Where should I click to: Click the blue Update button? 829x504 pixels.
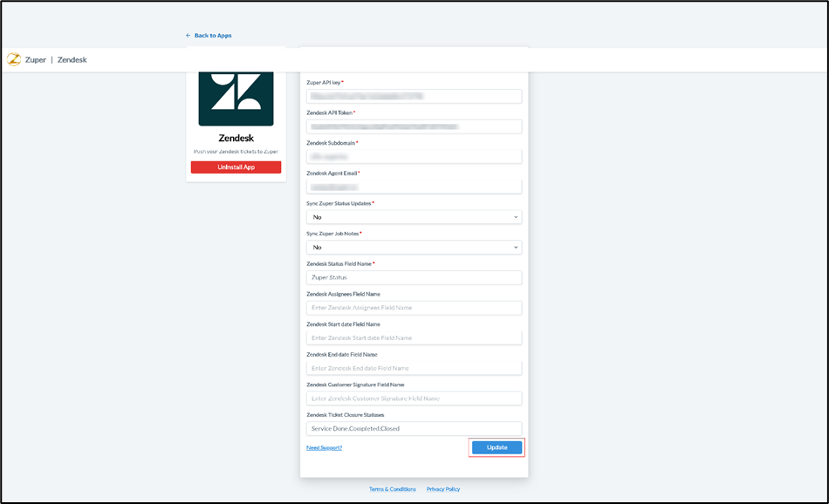tap(497, 447)
